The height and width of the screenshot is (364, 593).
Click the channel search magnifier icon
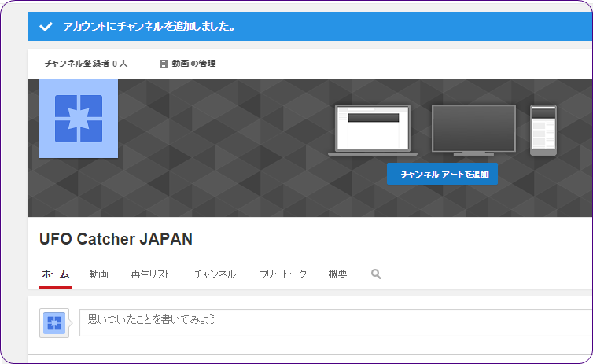[x=376, y=274]
